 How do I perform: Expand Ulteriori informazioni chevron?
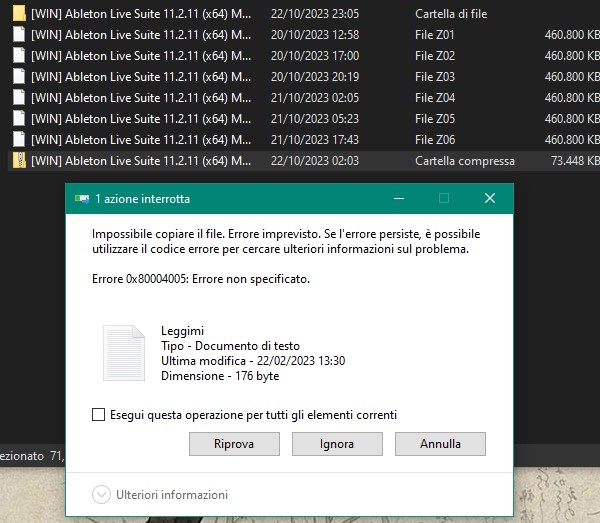click(x=101, y=495)
